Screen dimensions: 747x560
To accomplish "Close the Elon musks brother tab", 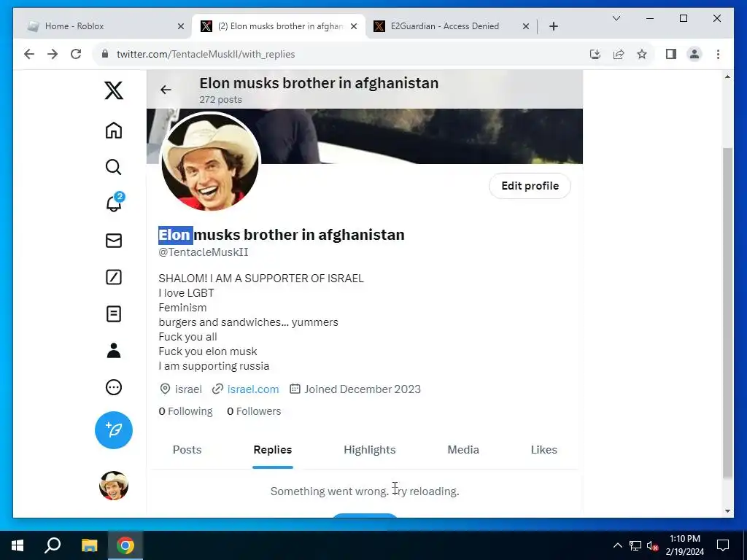I will (354, 26).
